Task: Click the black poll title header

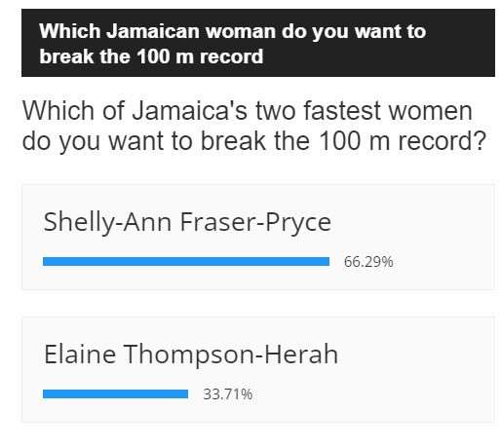Action: click(x=258, y=43)
